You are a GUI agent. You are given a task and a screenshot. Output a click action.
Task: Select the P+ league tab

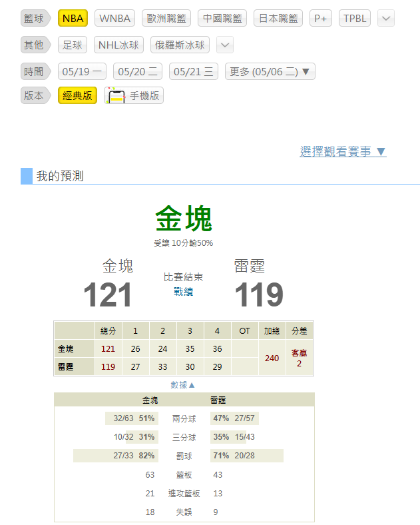pos(320,18)
